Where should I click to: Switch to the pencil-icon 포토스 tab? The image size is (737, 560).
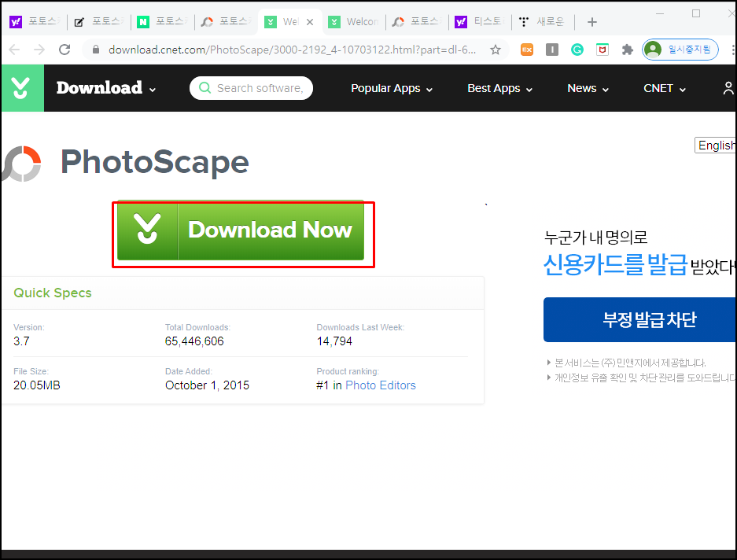click(98, 21)
